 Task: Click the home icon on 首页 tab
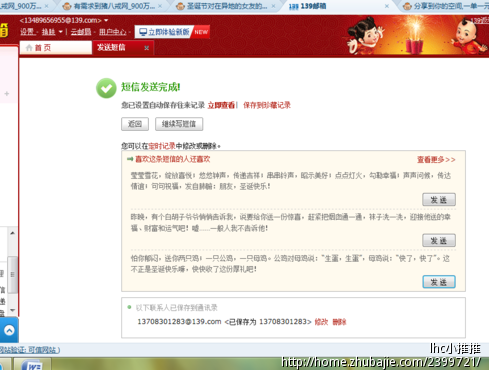pyautogui.click(x=29, y=48)
